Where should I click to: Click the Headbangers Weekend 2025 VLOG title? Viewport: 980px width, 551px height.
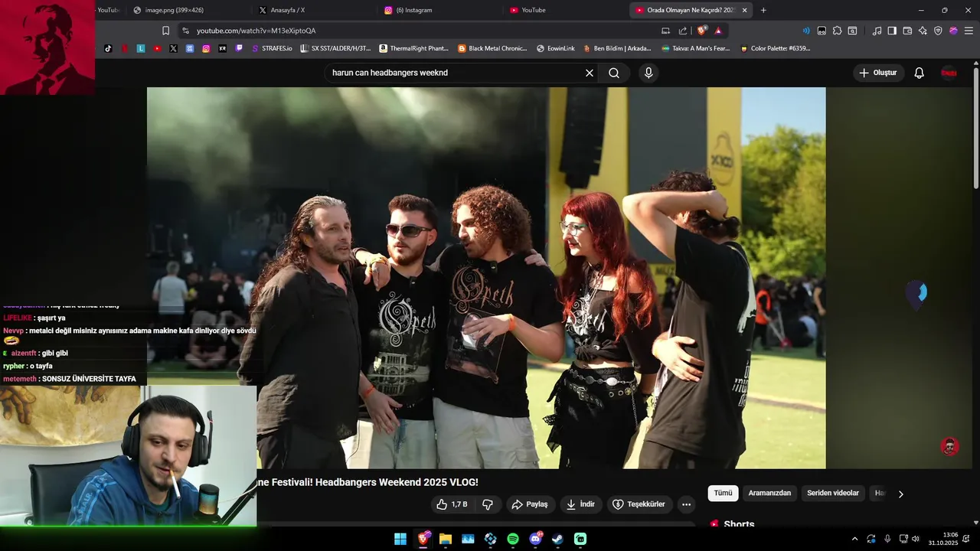(x=367, y=482)
